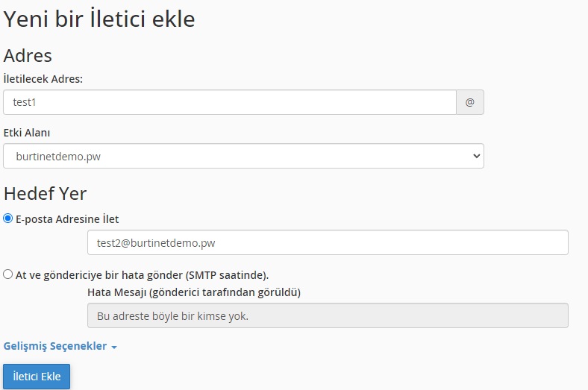Click the chevron arrow of the domain selector
Screen dimensions: 588x390
coord(477,156)
